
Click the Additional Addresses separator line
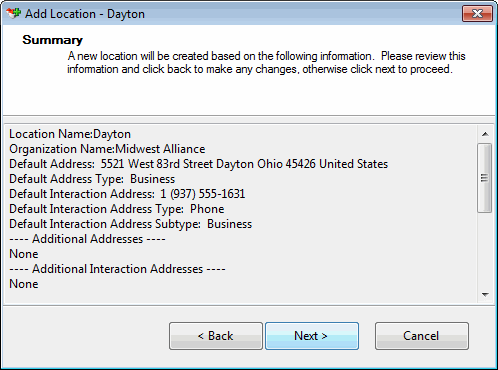pos(87,239)
